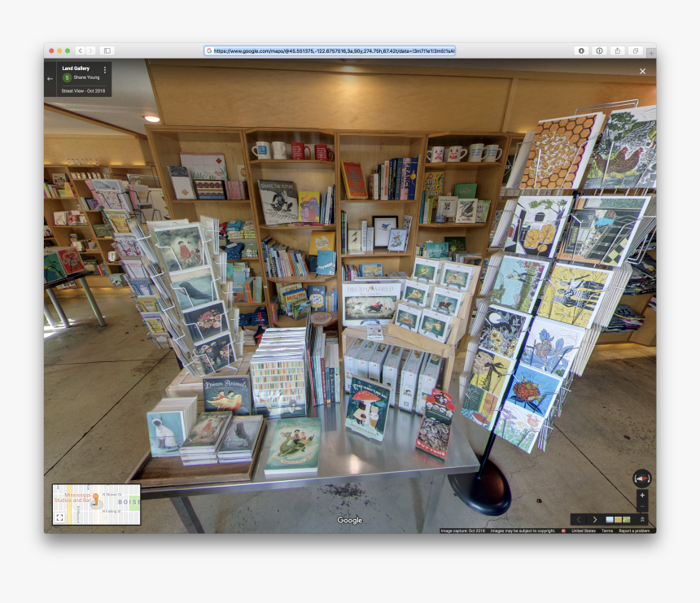Click the compass to reset the view

click(x=641, y=478)
